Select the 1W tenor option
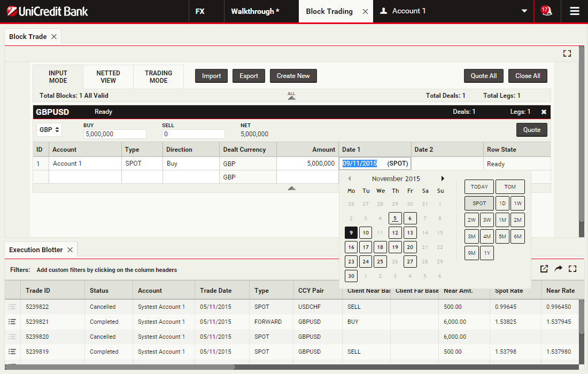 pyautogui.click(x=517, y=203)
